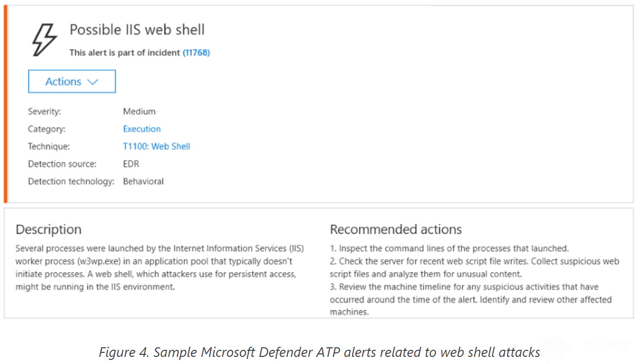
Task: Select the Medium severity value
Action: 139,112
